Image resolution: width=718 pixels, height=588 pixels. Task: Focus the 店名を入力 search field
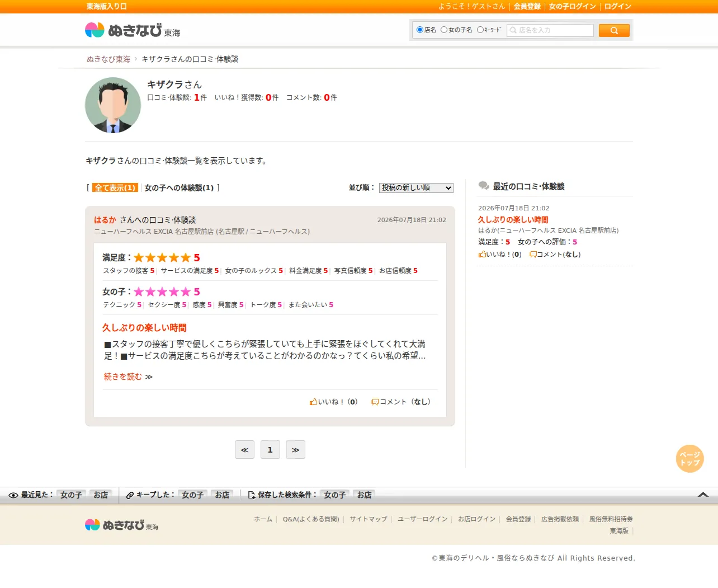pos(550,30)
